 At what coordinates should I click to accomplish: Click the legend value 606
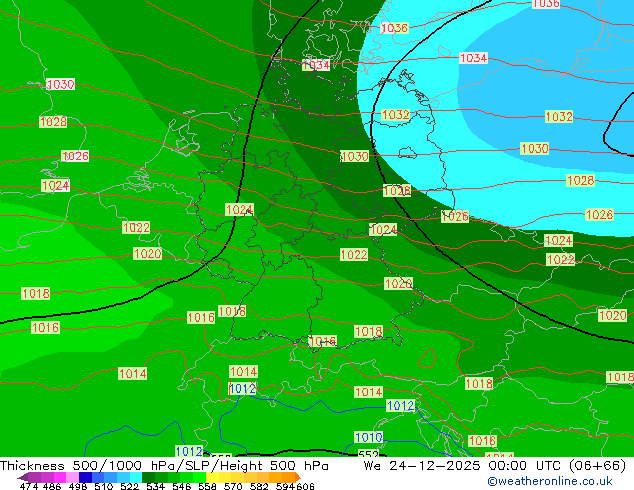pos(305,486)
